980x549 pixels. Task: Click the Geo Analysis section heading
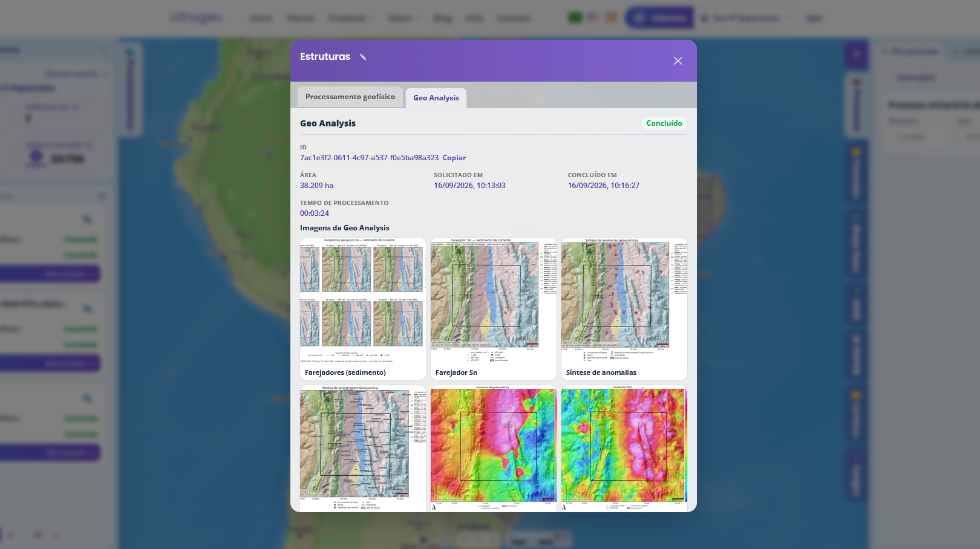(328, 123)
